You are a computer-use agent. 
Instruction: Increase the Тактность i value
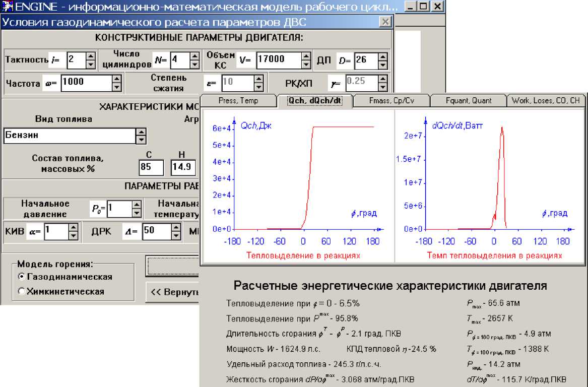(x=90, y=56)
